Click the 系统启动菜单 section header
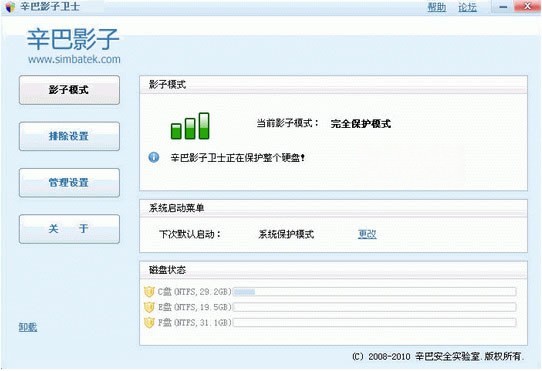This screenshot has height=371, width=542. (176, 208)
